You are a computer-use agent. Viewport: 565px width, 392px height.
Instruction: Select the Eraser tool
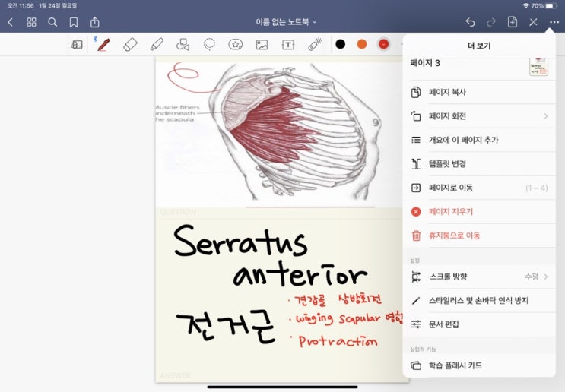click(x=130, y=45)
